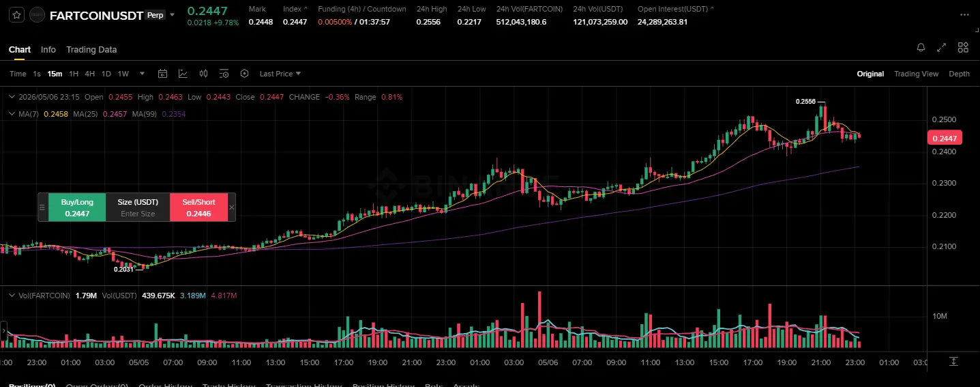Expand more time intervals dropdown arrow
This screenshot has width=980, height=387.
pyautogui.click(x=142, y=74)
